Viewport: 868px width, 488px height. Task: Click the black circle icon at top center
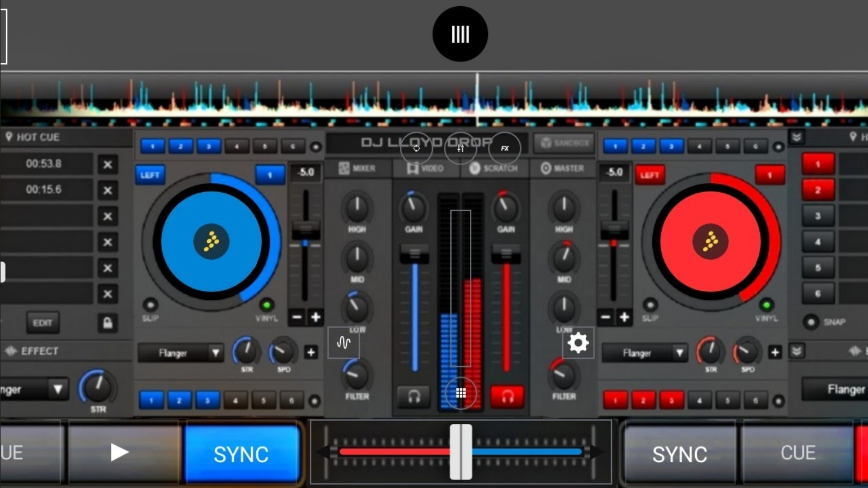click(x=460, y=34)
